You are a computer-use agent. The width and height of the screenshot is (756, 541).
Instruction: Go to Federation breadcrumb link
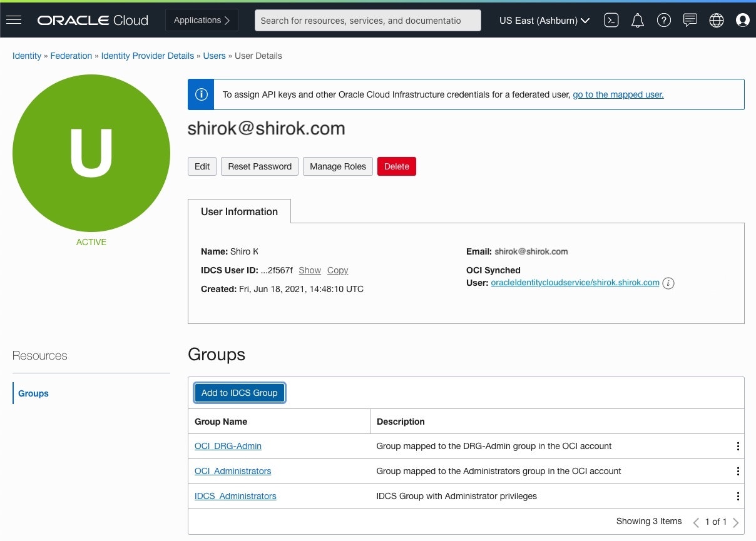click(71, 56)
